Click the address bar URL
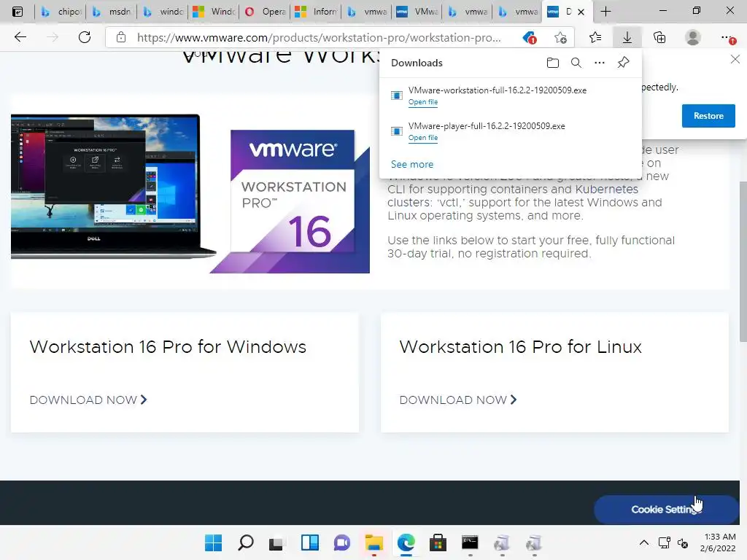Image resolution: width=747 pixels, height=560 pixels. tap(319, 38)
